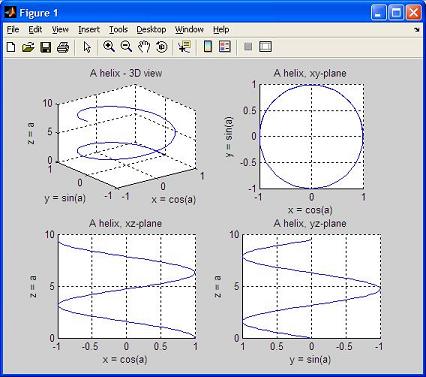Maximize the Figure 1 window
This screenshot has height=377, width=426.
pos(396,13)
